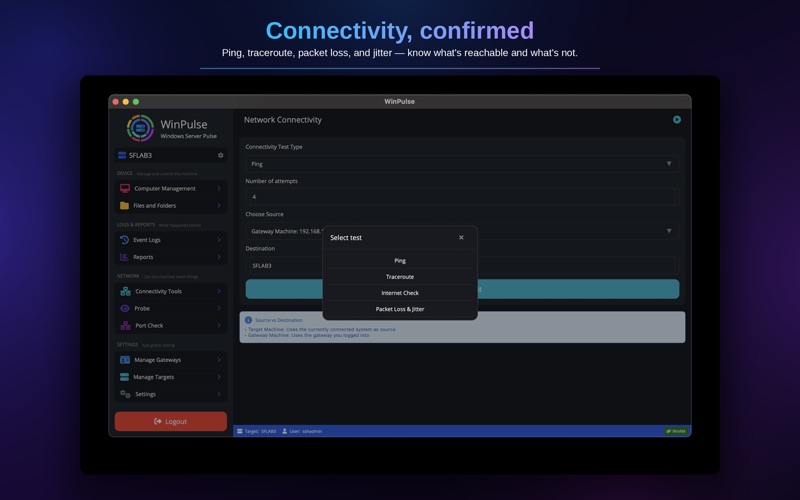Expand Probe chevron
Viewport: 800px width, 500px height.
219,308
